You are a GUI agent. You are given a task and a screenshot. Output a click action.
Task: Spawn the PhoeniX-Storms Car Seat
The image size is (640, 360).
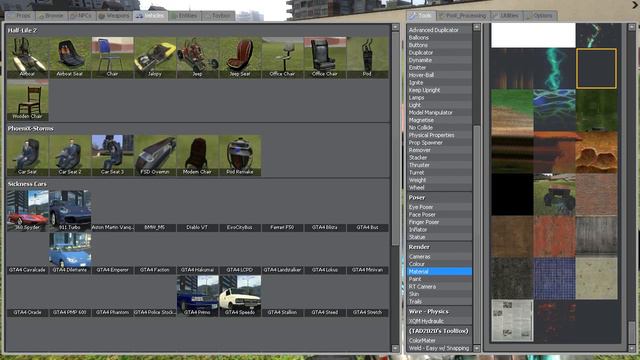27,155
